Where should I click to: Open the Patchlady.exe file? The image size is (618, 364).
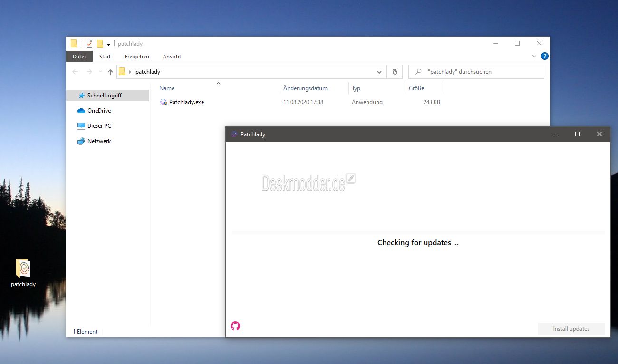click(186, 102)
